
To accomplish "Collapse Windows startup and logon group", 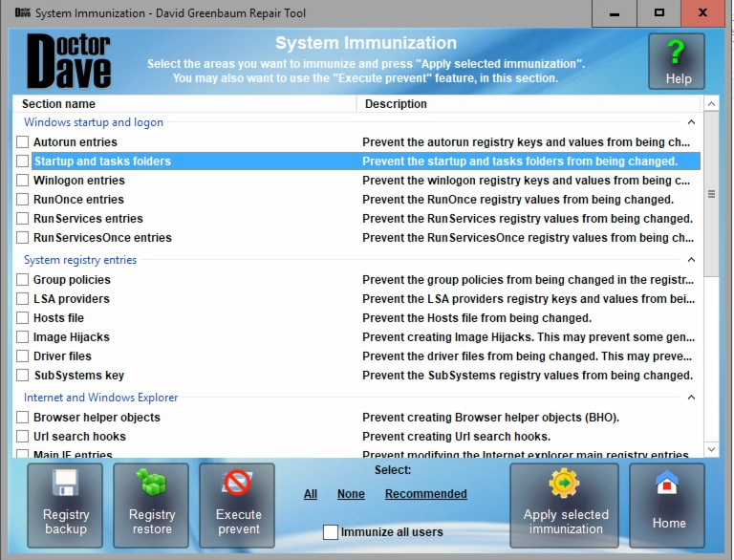I will pyautogui.click(x=690, y=122).
